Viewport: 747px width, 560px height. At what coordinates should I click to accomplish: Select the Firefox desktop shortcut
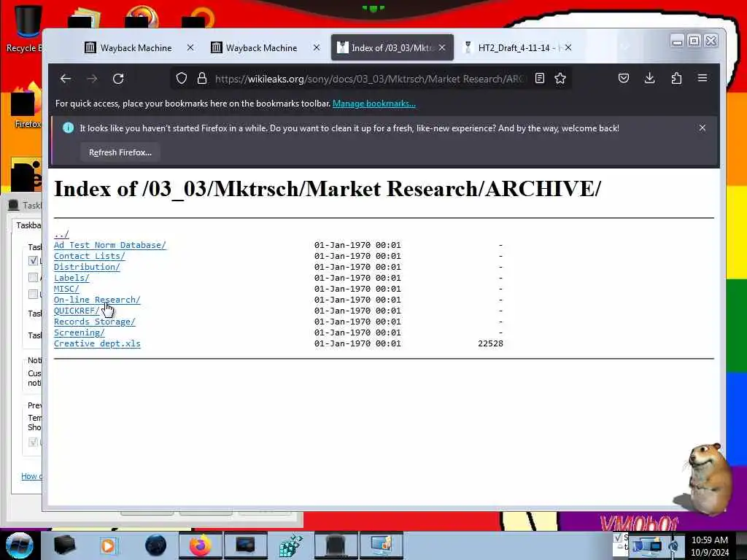coord(26,107)
